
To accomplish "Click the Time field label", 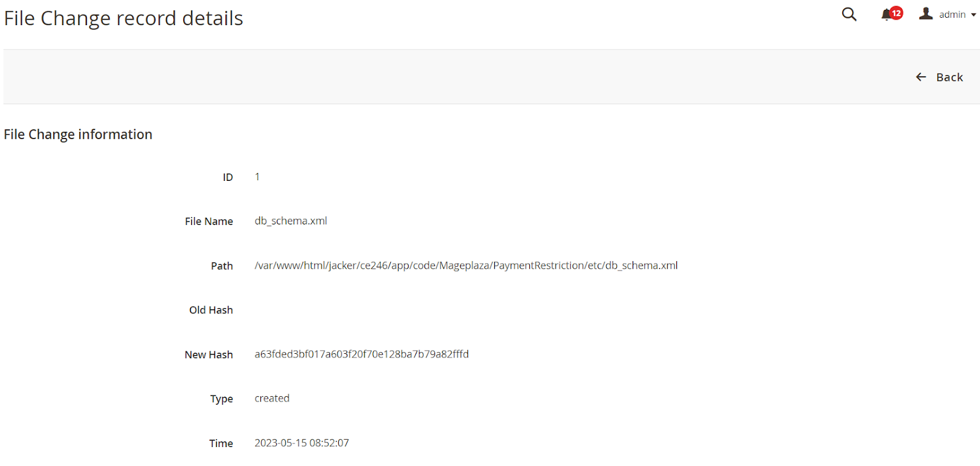I will 221,443.
